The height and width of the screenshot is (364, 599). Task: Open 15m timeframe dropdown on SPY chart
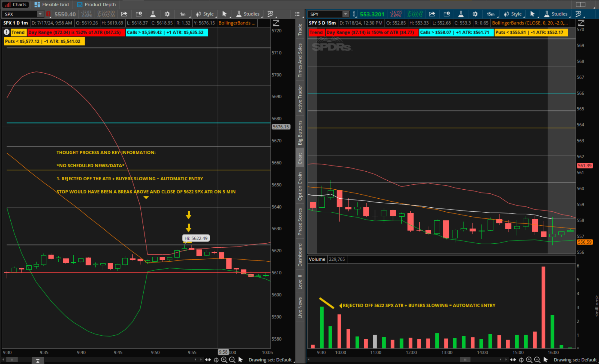click(x=491, y=14)
